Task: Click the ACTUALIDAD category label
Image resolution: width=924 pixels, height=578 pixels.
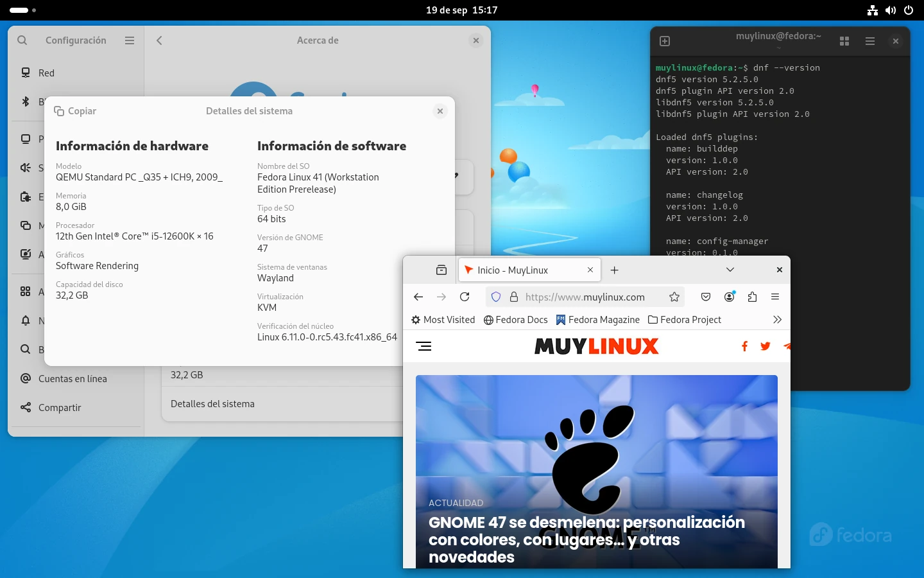Action: (x=456, y=503)
